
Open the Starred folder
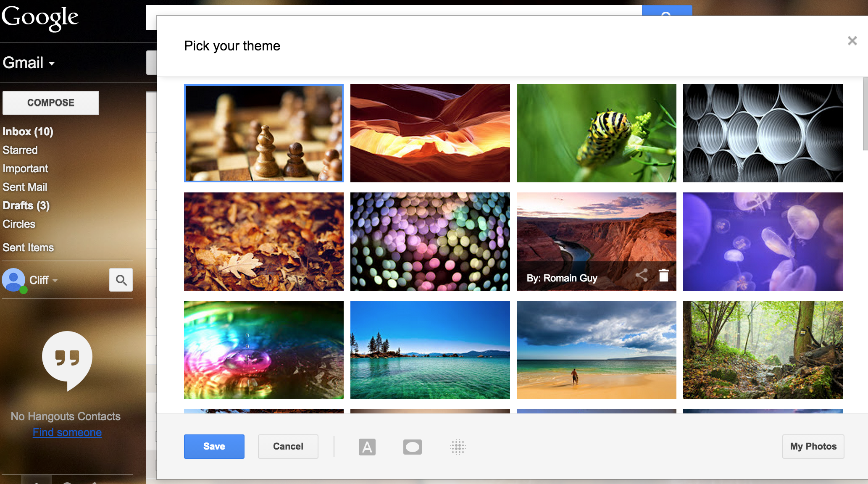pyautogui.click(x=20, y=150)
